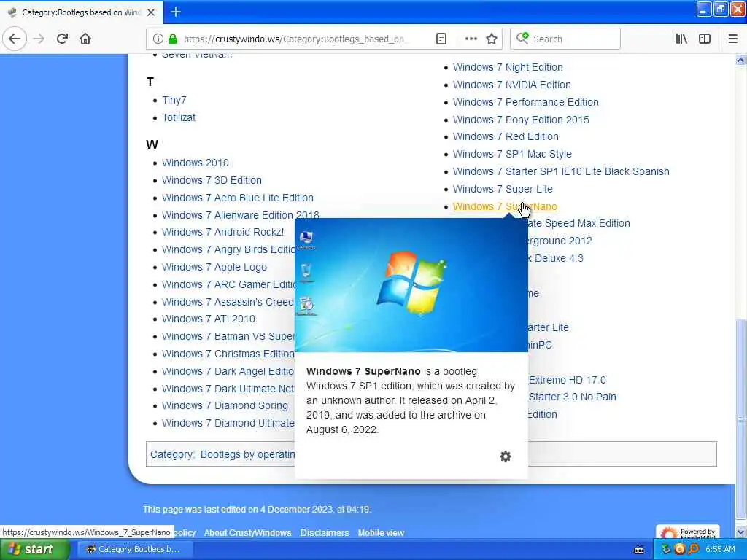Go back to the previous page
Viewport: 747px width, 560px height.
tap(15, 39)
